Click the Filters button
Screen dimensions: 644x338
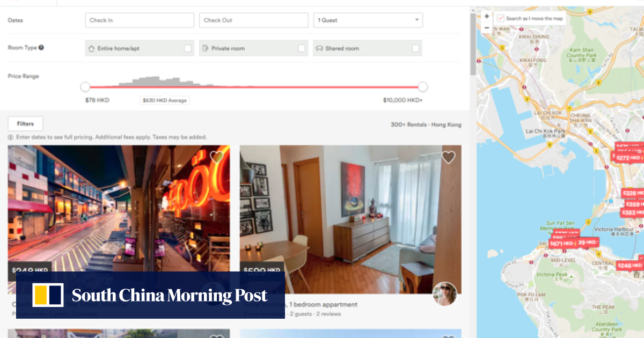click(x=25, y=123)
